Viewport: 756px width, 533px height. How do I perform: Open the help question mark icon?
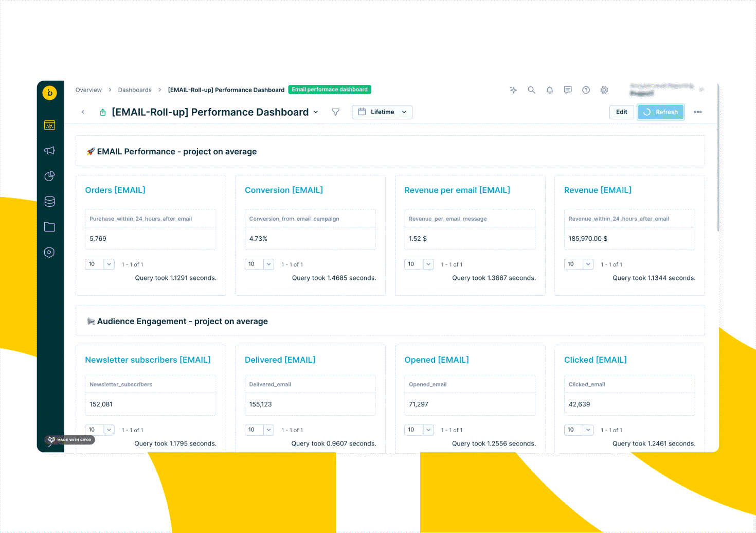[x=586, y=90]
